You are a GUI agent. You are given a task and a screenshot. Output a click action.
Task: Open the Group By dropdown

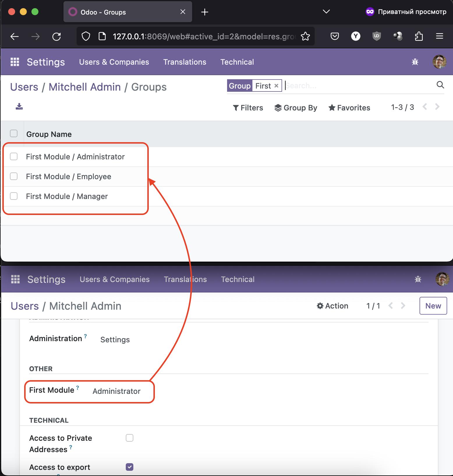pyautogui.click(x=296, y=108)
